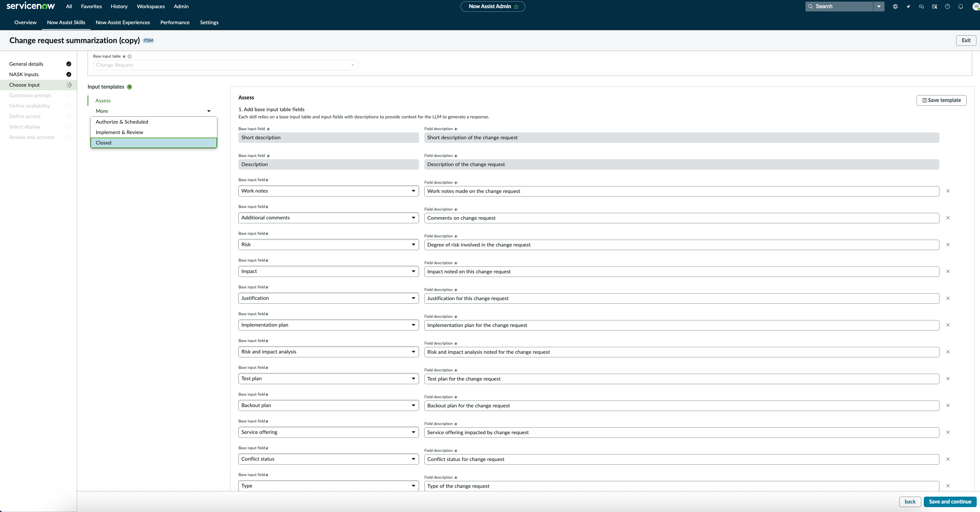Click the Exit button

pyautogui.click(x=966, y=40)
